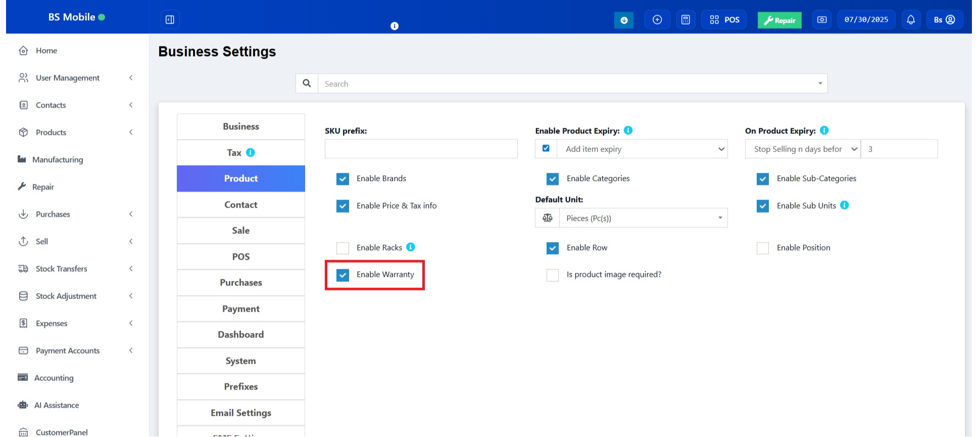Click the plus circle add icon

(657, 20)
